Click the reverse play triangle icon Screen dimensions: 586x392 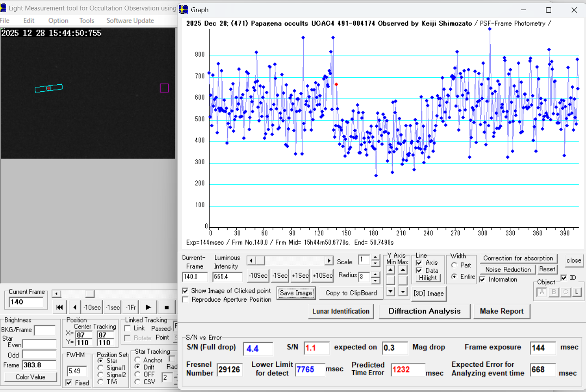[x=75, y=307]
